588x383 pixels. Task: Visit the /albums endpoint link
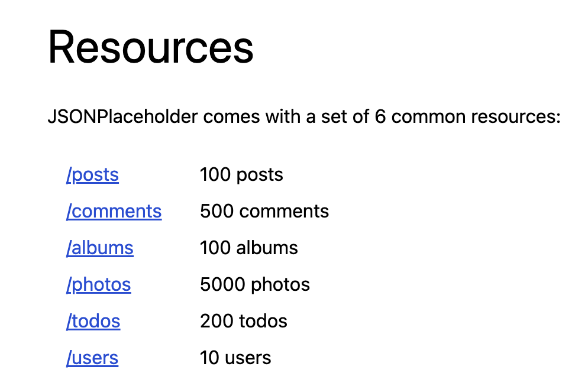[100, 248]
